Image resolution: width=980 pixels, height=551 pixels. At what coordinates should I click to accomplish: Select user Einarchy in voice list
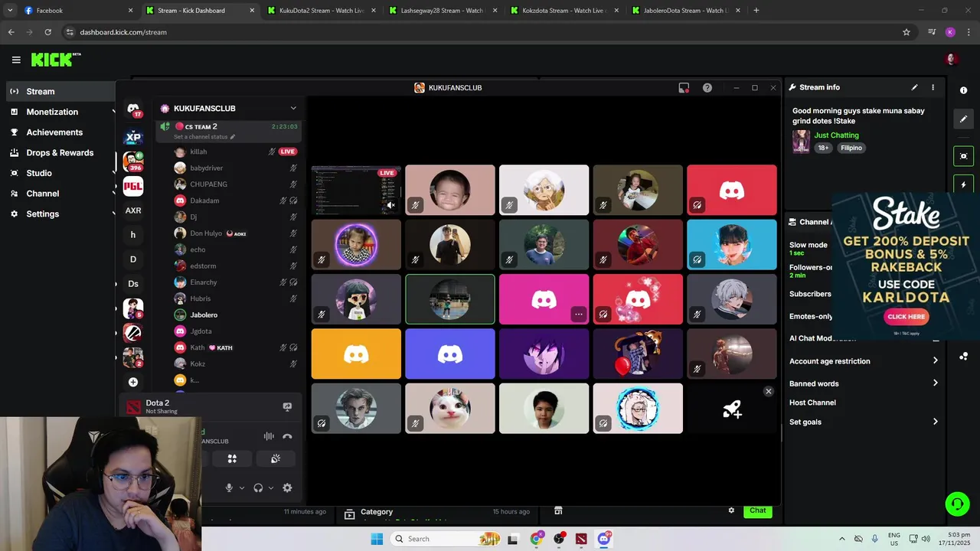coord(204,282)
